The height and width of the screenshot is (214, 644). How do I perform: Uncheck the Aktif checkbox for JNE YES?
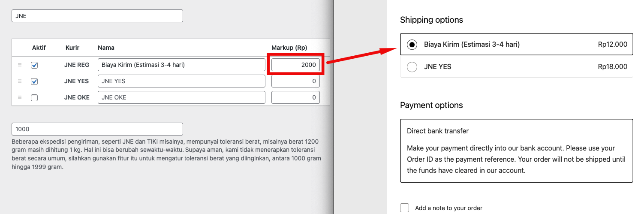[34, 81]
